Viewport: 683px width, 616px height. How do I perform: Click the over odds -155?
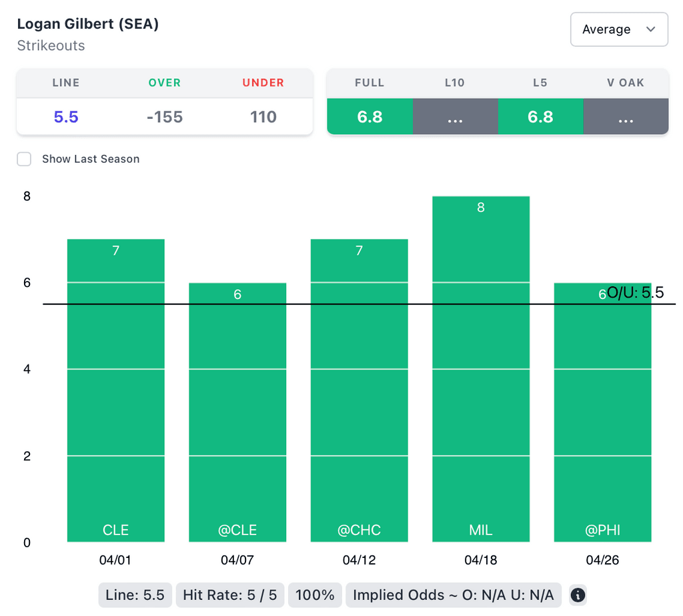165,117
